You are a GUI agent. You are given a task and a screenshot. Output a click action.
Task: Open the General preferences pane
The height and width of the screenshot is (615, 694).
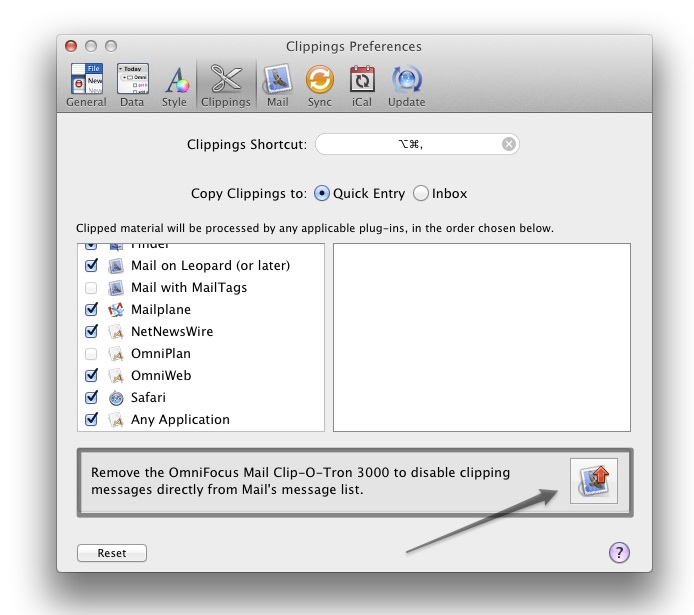coord(86,85)
